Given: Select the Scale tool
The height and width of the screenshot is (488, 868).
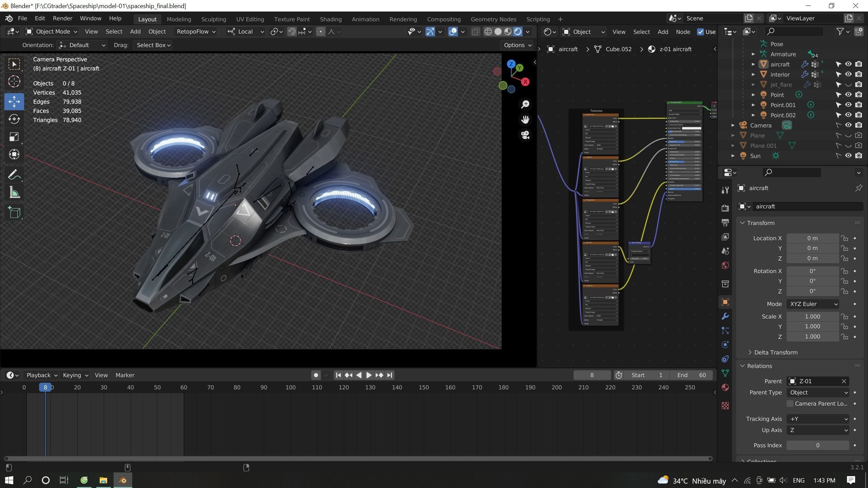Looking at the screenshot, I should [14, 137].
